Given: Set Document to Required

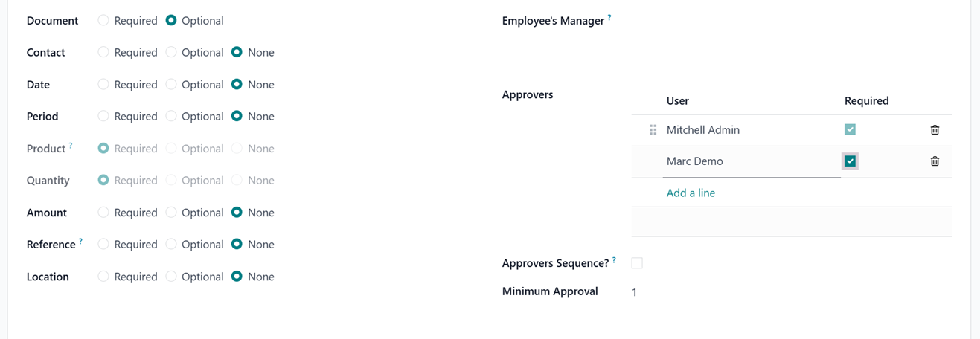Looking at the screenshot, I should 103,21.
